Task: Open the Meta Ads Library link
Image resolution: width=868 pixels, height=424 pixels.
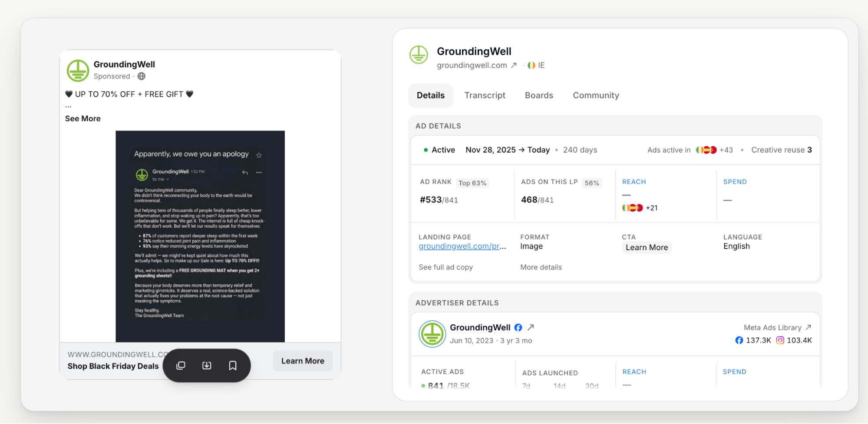Action: [x=772, y=328]
